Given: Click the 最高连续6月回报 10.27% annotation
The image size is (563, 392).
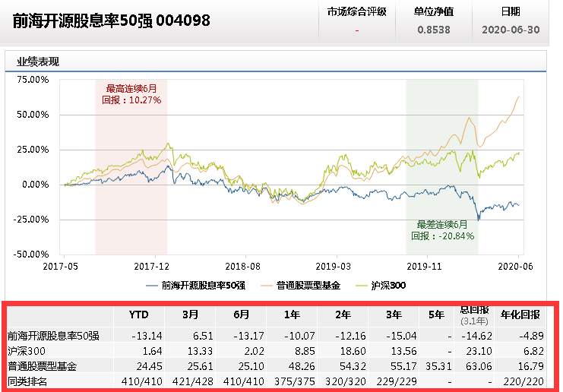Looking at the screenshot, I should pos(131,94).
